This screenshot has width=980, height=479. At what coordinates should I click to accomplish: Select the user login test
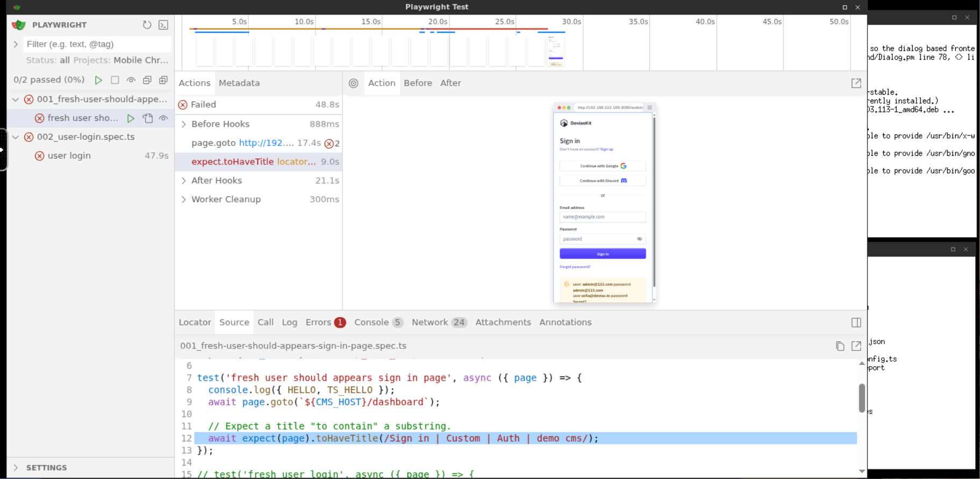click(69, 156)
